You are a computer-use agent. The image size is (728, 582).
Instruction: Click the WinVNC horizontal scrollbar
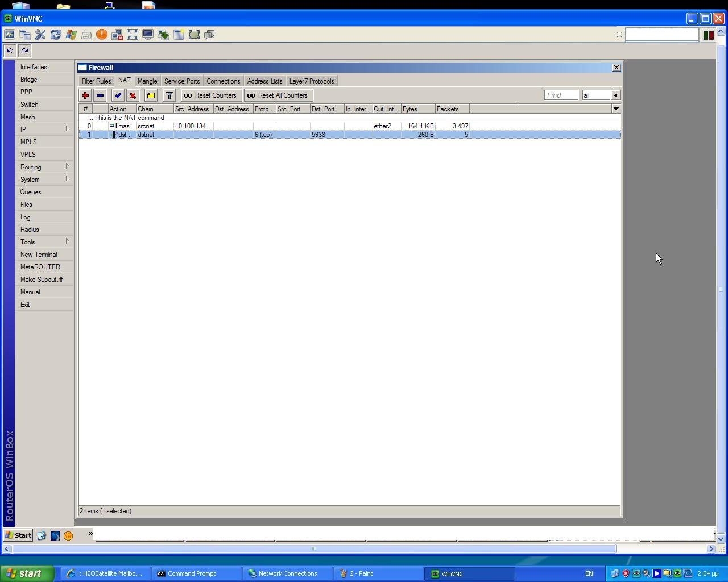314,548
